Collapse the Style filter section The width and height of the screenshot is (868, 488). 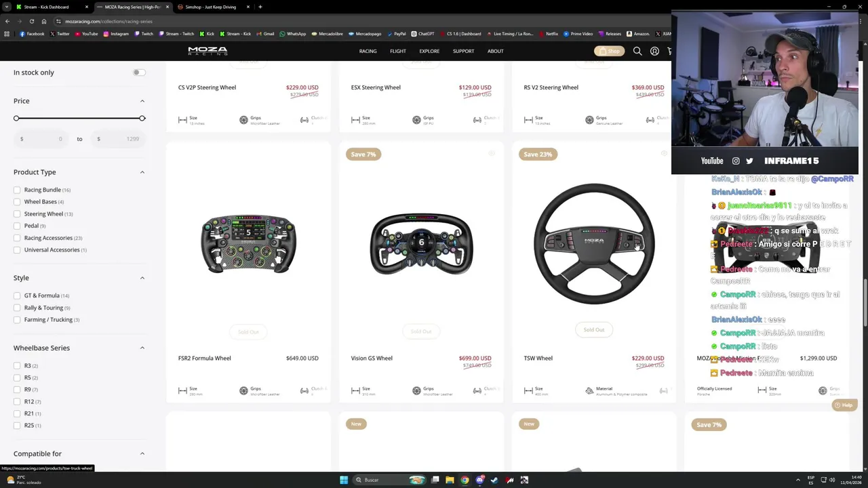(x=142, y=278)
